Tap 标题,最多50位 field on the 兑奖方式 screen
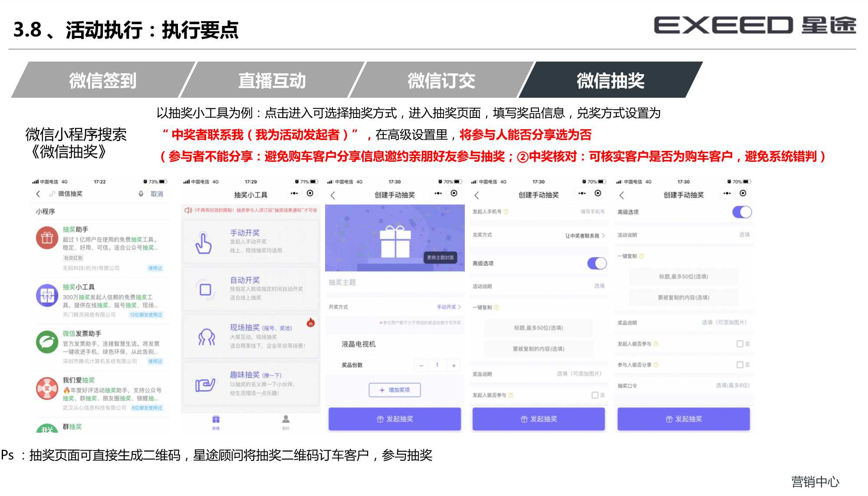 click(539, 328)
